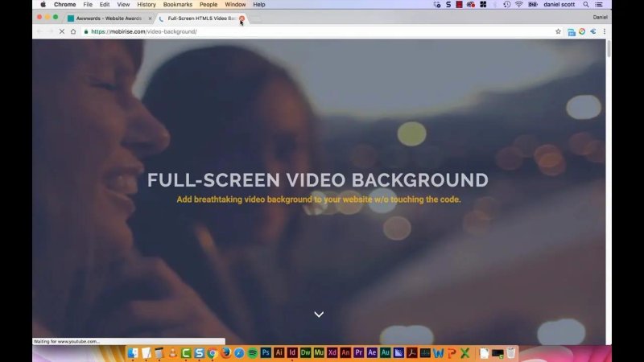Launch Adobe Muse from the dock
The width and height of the screenshot is (644, 362).
pyautogui.click(x=319, y=352)
